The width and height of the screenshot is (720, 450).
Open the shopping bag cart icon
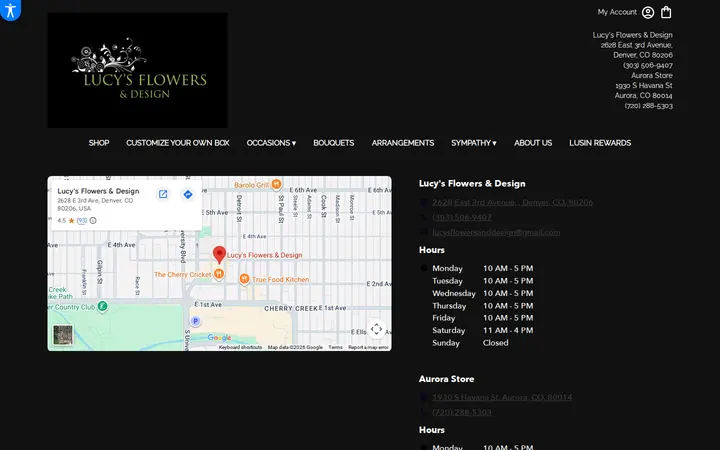666,12
